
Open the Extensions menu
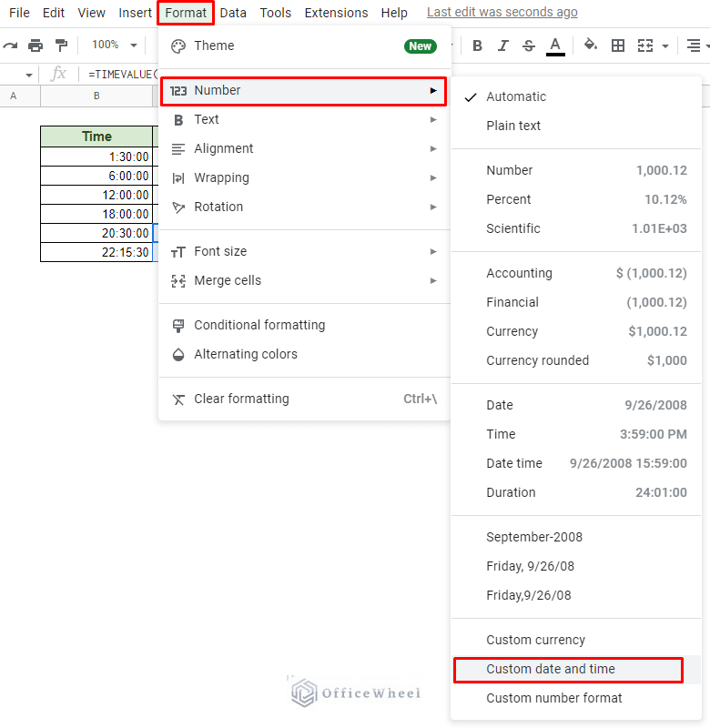pos(336,13)
